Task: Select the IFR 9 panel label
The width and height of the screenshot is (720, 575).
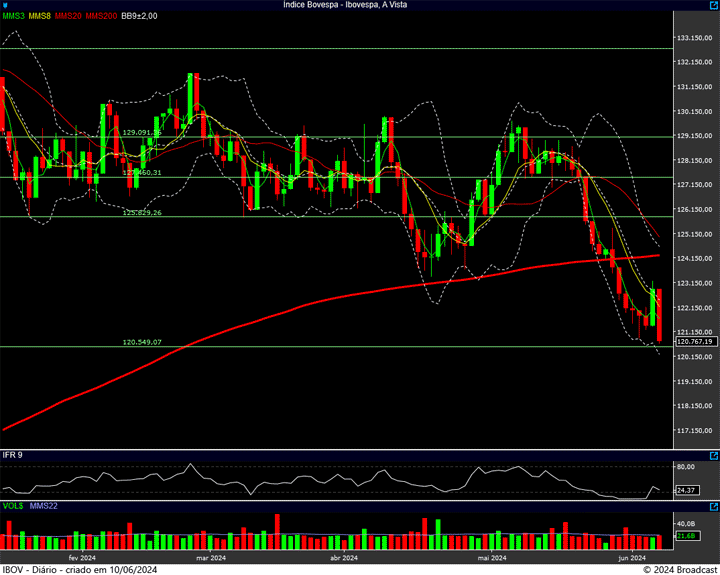Action: point(13,455)
